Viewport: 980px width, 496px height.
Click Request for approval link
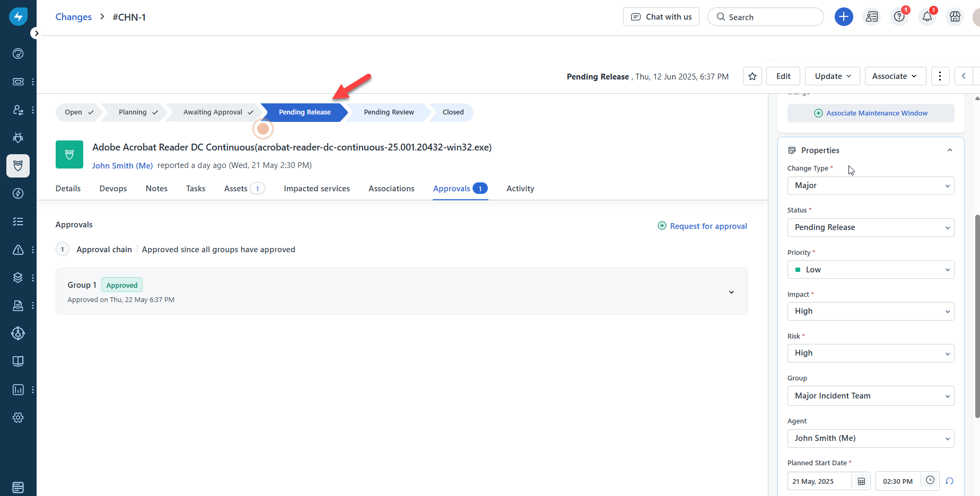[x=702, y=226]
